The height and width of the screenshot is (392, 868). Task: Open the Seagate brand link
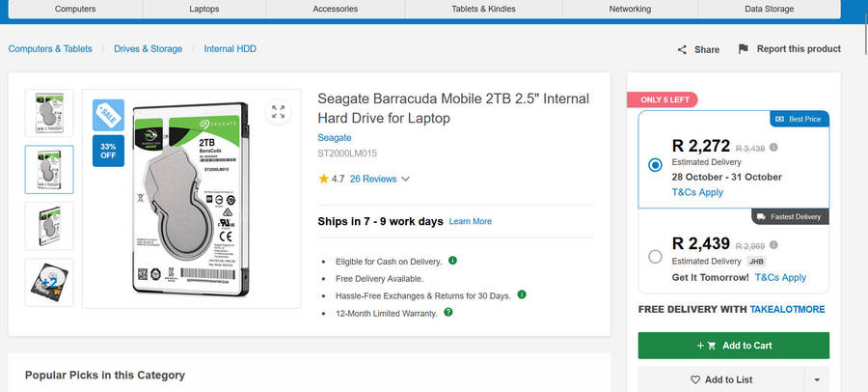click(x=334, y=138)
